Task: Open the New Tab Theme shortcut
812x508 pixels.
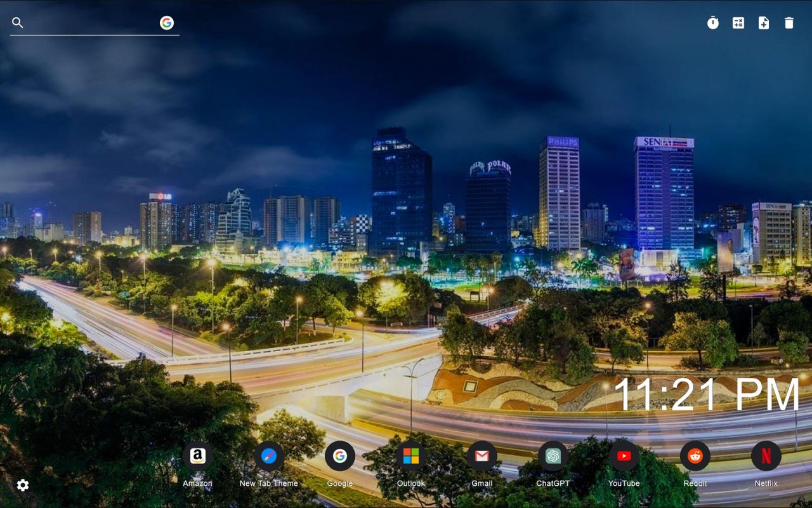Action: [269, 456]
